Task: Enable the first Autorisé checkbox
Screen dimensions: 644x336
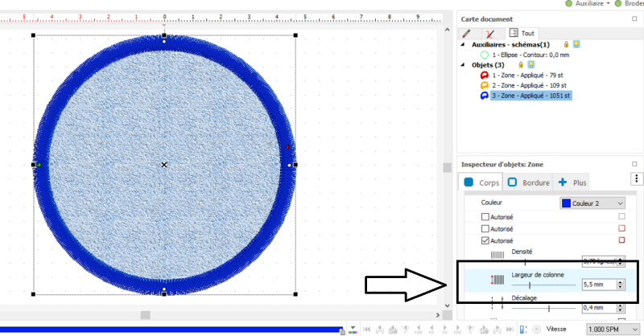Action: [485, 217]
